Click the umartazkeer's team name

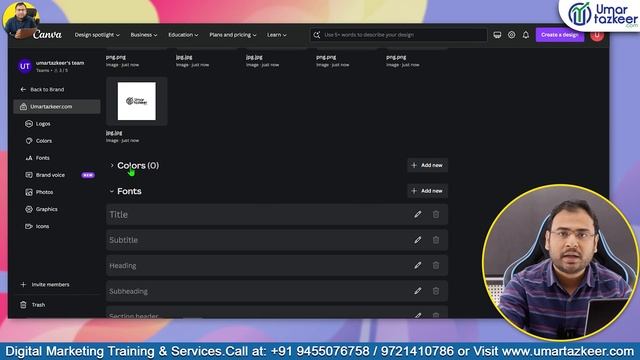point(60,63)
